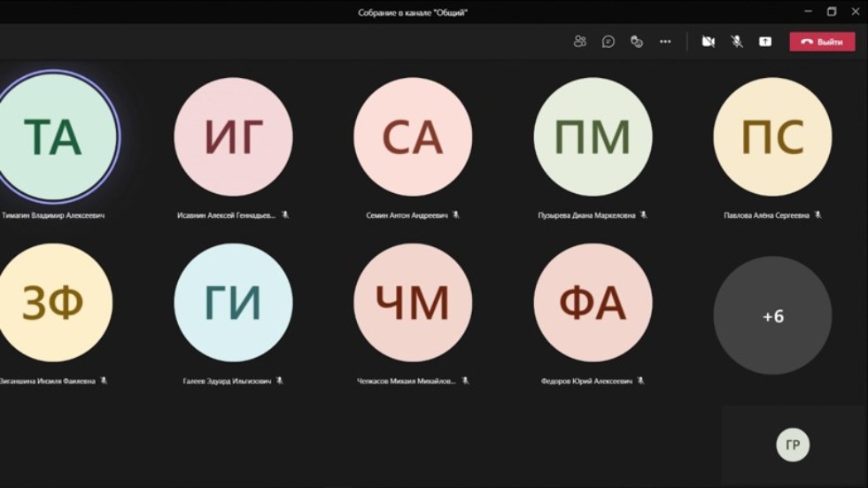
Task: Click the ЗФ participant avatar
Action: [55, 303]
